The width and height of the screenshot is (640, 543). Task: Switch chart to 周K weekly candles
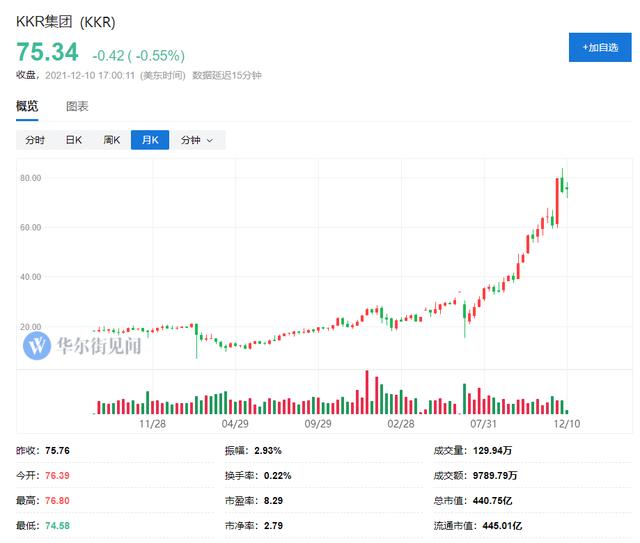click(x=111, y=140)
